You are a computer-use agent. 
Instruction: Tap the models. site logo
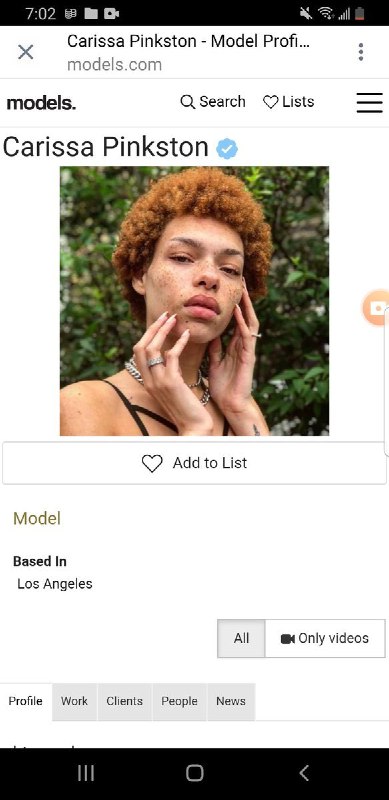point(41,103)
